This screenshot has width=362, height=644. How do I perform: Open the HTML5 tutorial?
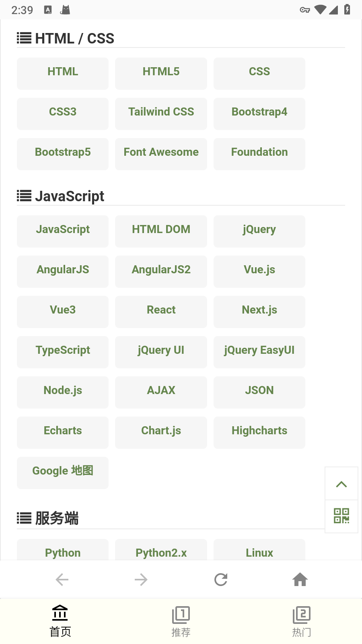click(161, 73)
